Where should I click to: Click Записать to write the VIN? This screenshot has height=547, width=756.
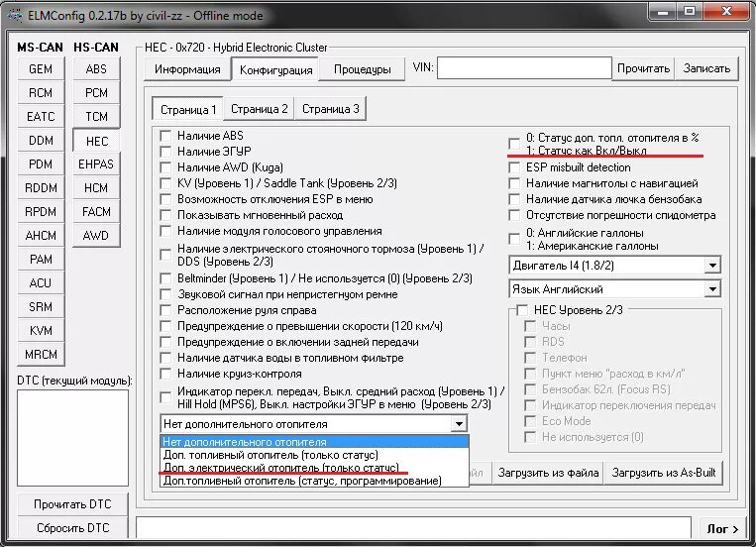pyautogui.click(x=706, y=68)
